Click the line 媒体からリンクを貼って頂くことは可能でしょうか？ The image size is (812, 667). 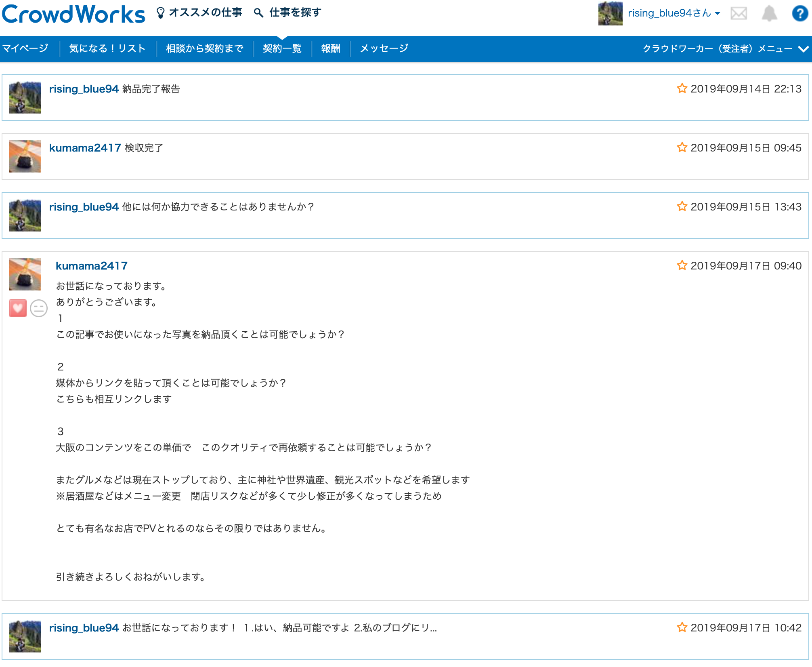point(171,383)
